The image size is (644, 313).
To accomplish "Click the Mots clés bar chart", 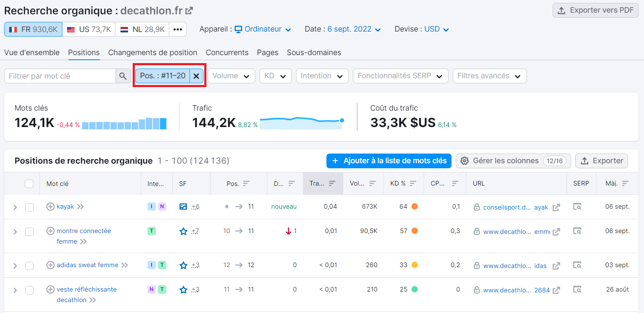I will click(124, 124).
